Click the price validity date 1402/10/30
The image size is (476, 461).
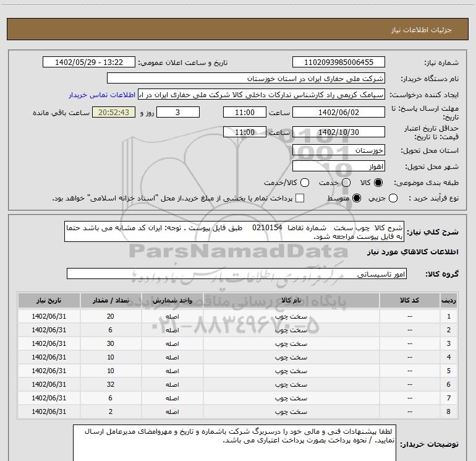pos(338,132)
